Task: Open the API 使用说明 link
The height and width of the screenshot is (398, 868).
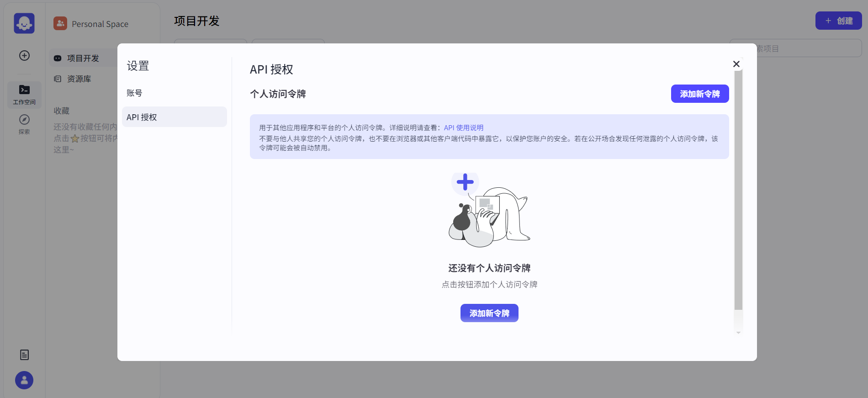Action: click(463, 128)
